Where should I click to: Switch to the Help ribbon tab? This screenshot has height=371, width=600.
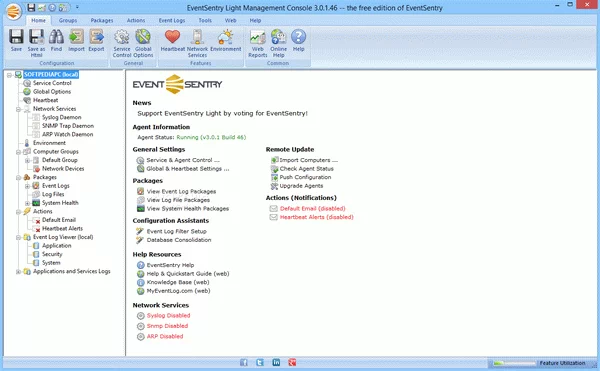pos(255,20)
